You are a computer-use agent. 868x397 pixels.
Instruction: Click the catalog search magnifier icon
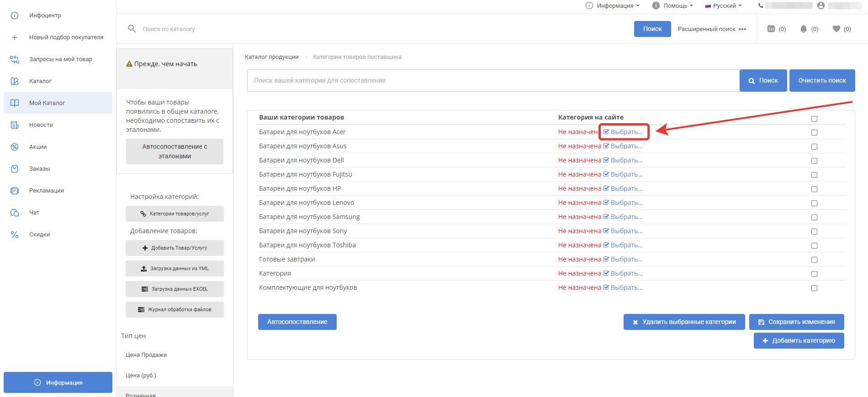tap(132, 29)
